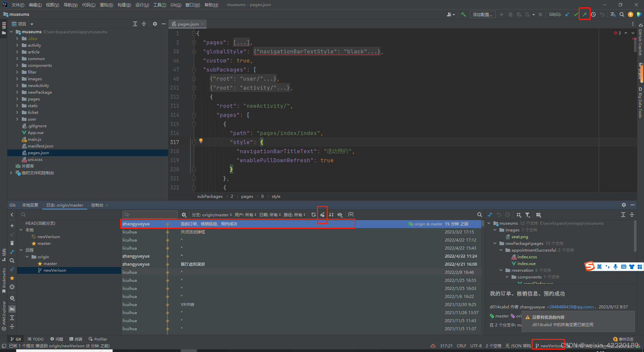Click the newVerison branch widget in status bar

pyautogui.click(x=548, y=346)
